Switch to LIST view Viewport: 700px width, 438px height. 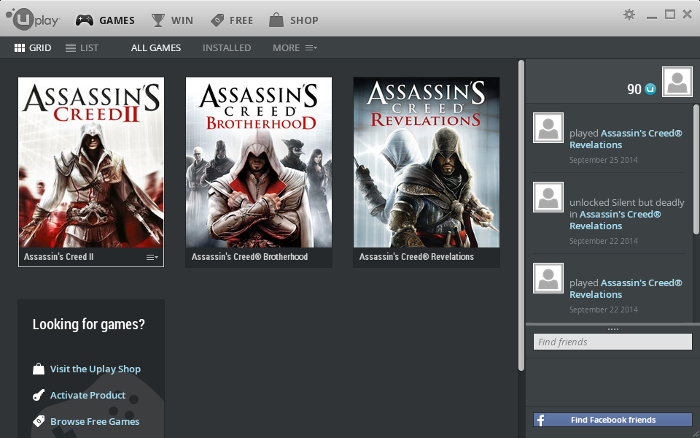click(82, 48)
